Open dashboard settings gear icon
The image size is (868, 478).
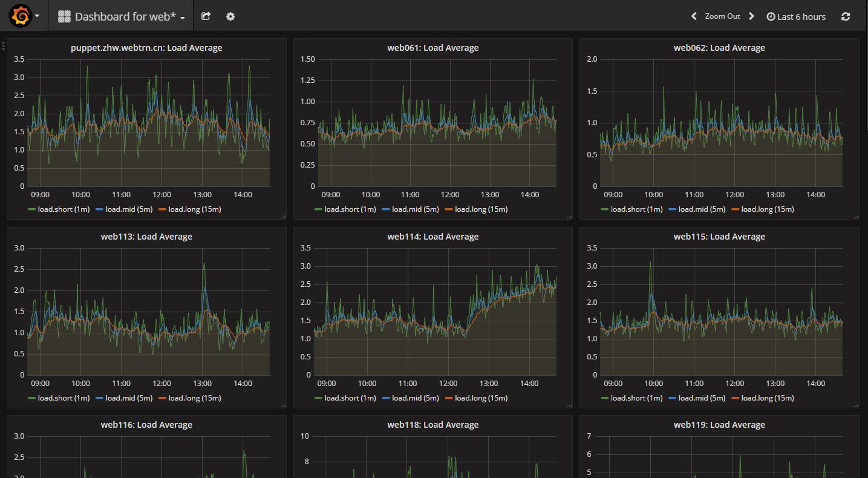[230, 16]
